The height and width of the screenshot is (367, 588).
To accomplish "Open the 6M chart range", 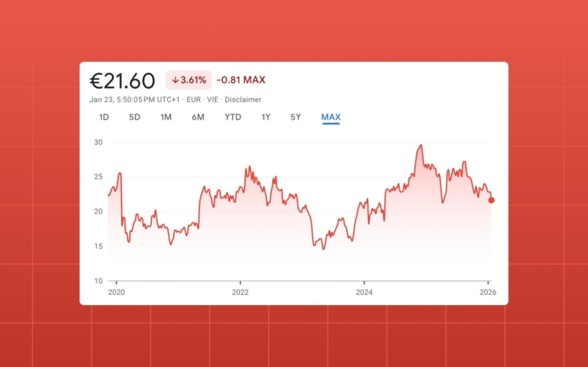I will (x=198, y=118).
